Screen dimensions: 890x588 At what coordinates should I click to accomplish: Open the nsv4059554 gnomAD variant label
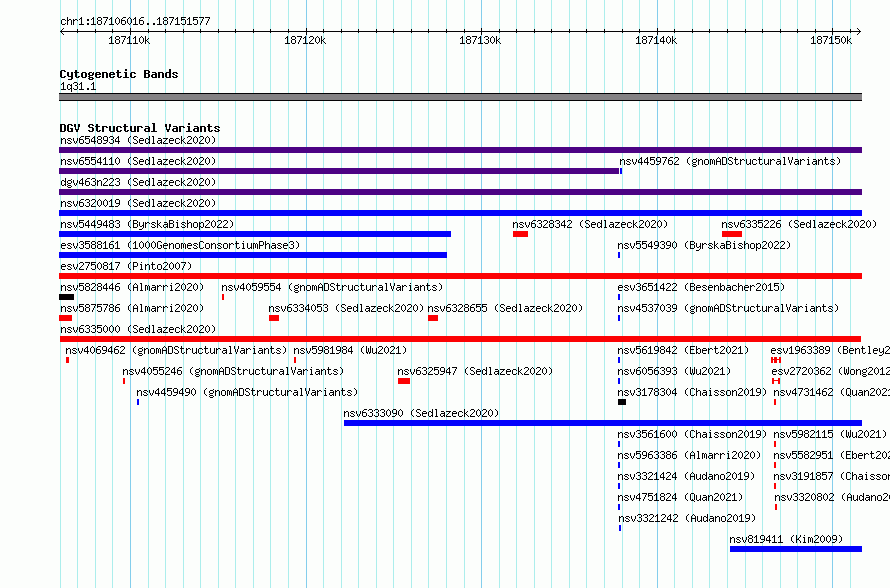[x=332, y=287]
